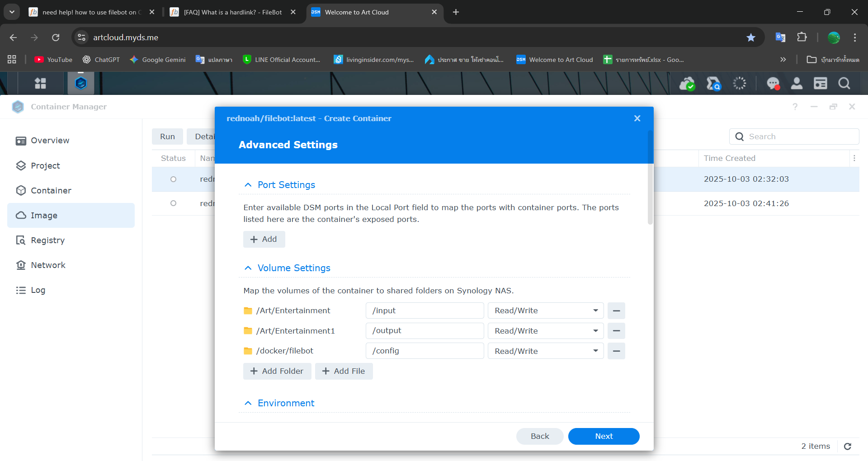
Task: Click the DSM search magnifier icon
Action: point(844,83)
